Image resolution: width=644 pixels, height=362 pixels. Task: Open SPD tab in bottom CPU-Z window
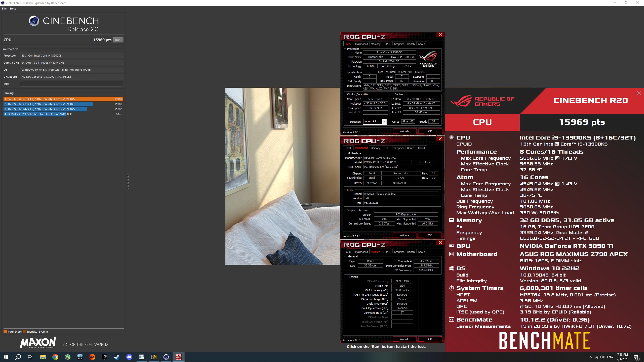tap(387, 252)
